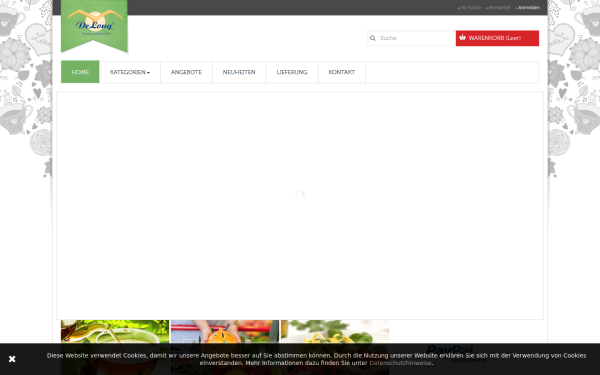Click the Anmelden login link
Viewport: 600px width, 375px height.
tap(528, 8)
